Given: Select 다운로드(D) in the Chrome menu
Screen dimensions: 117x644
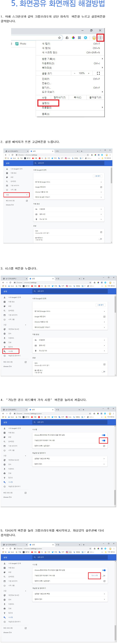Looking at the screenshot, I should point(48,63).
